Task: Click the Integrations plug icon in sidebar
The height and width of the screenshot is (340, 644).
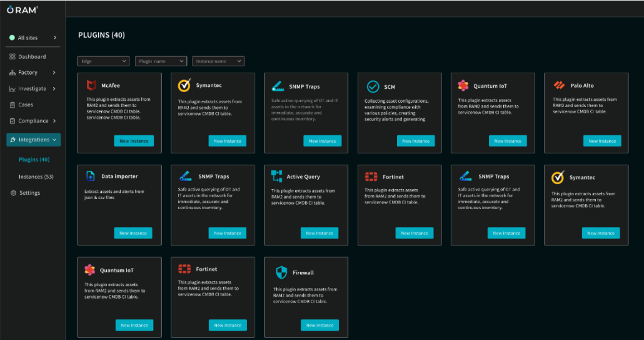Action: 13,140
